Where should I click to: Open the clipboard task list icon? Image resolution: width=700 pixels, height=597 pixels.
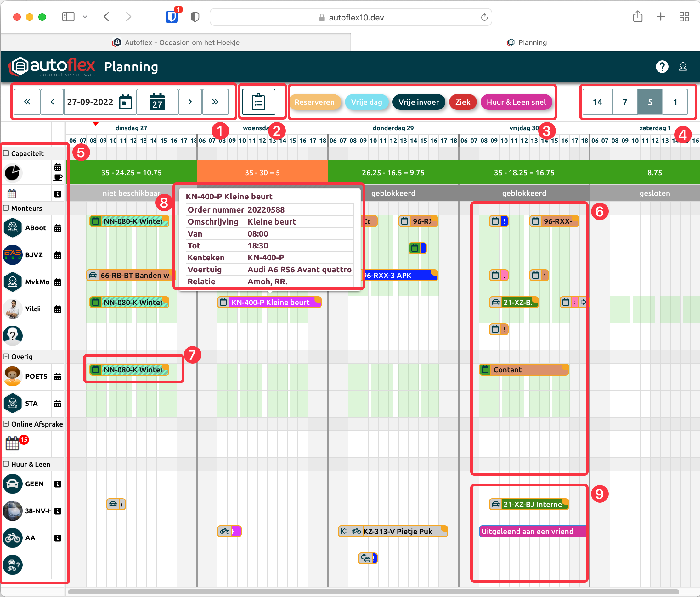258,102
